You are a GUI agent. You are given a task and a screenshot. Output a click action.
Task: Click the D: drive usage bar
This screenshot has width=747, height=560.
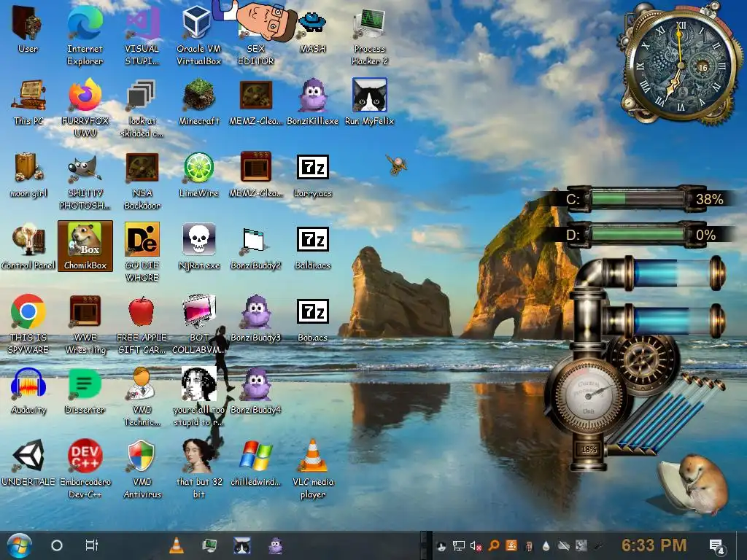638,236
